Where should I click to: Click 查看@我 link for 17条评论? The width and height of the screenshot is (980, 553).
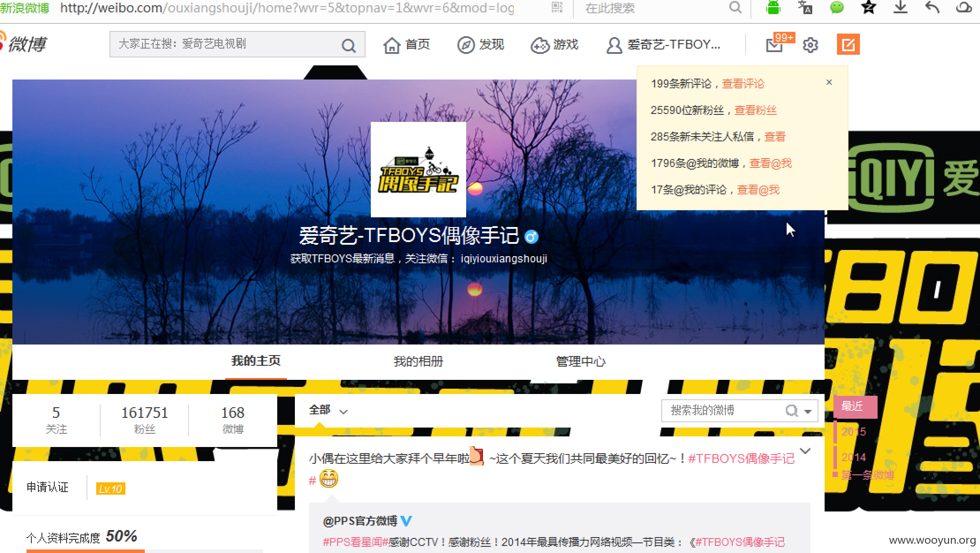[x=758, y=190]
